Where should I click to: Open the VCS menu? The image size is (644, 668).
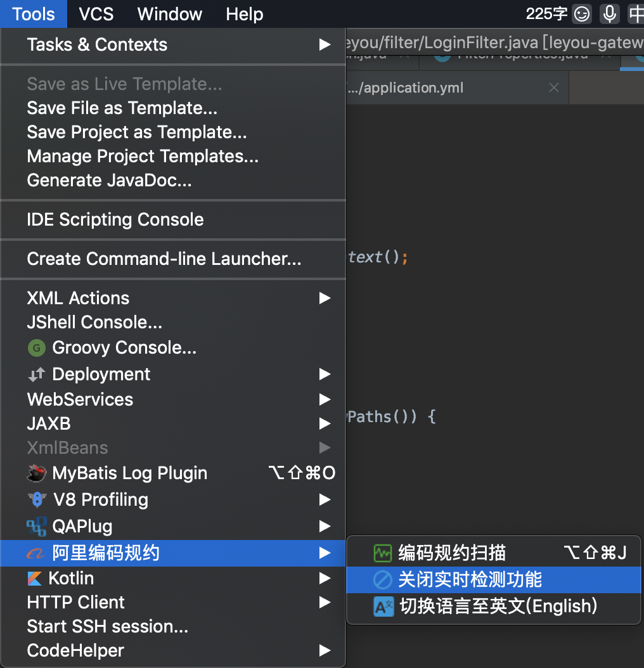96,14
